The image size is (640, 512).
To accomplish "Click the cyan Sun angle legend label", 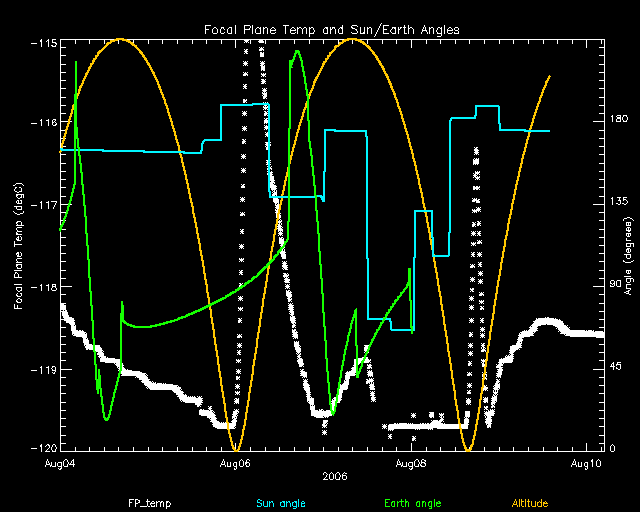I will pos(281,503).
